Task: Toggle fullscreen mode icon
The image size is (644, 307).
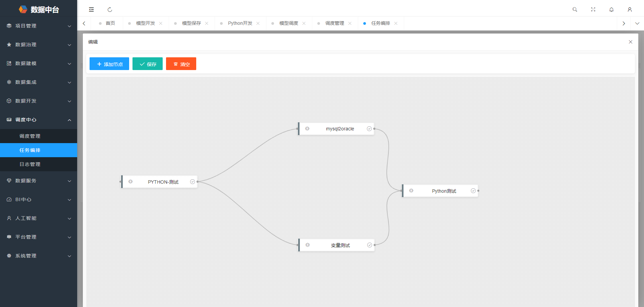Action: (593, 9)
